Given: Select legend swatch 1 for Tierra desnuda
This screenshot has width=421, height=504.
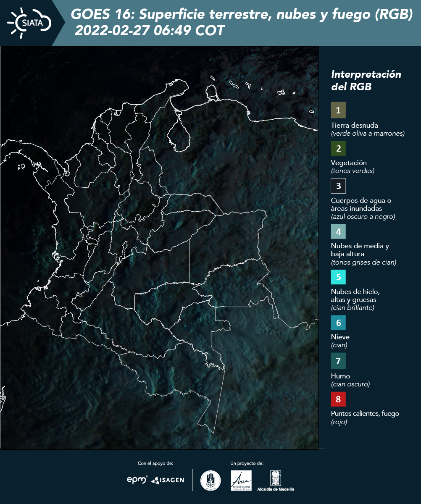Looking at the screenshot, I should tap(338, 110).
